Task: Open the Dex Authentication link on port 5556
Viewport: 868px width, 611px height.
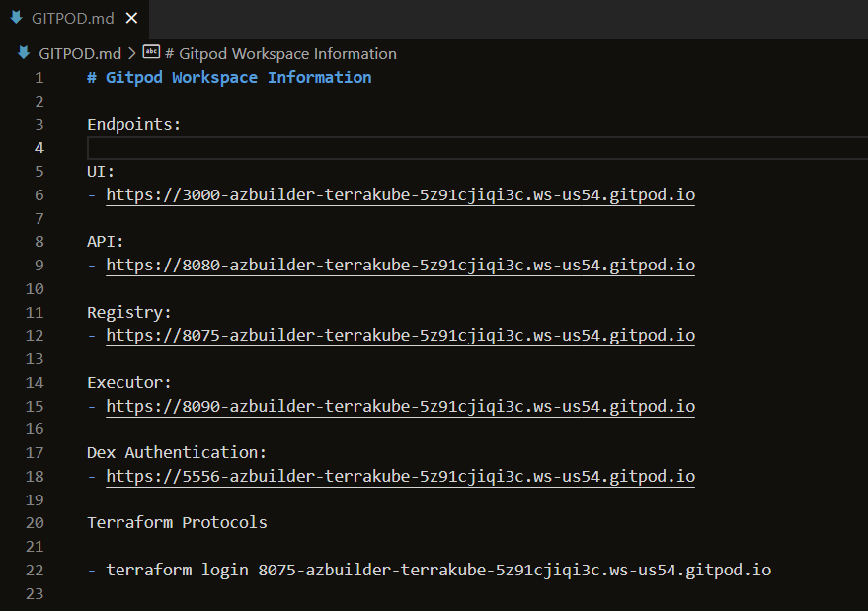Action: [x=400, y=477]
